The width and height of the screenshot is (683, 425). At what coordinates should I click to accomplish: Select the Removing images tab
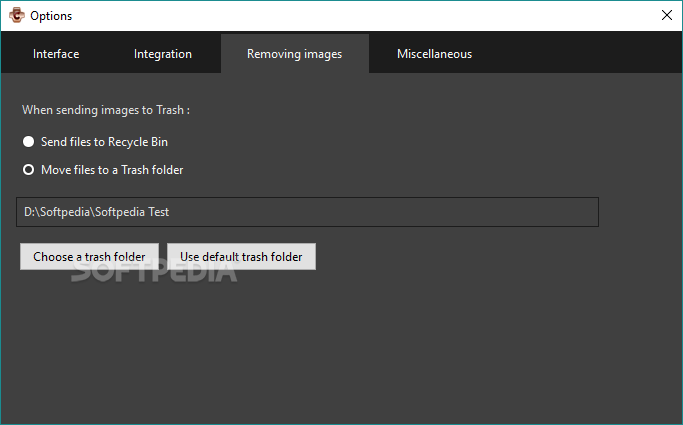pos(295,54)
